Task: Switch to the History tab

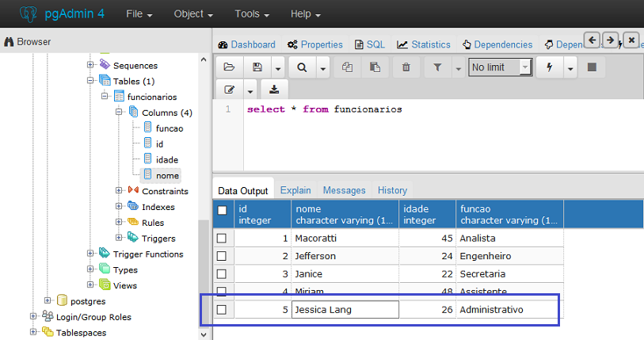Action: 392,190
